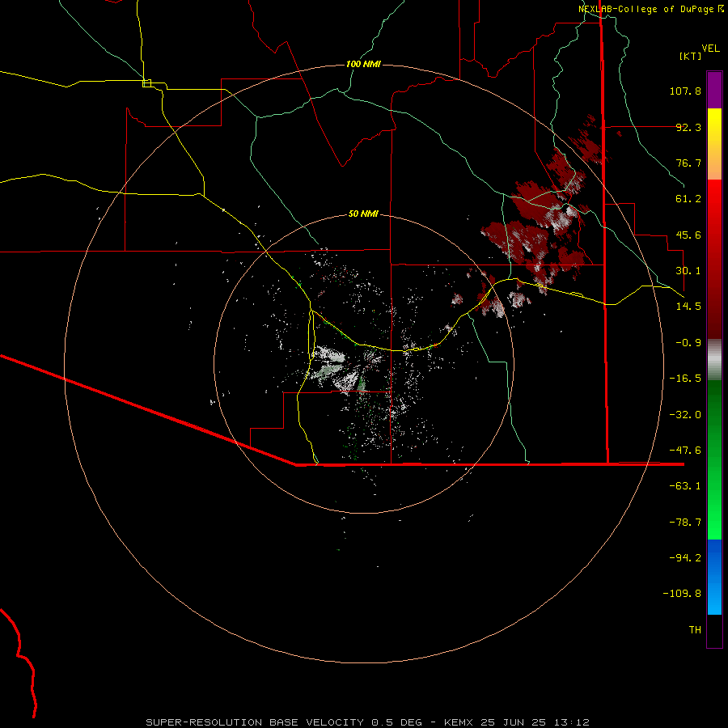
Task: Pick the yellow-orange segment of the color bar
Action: click(x=714, y=144)
